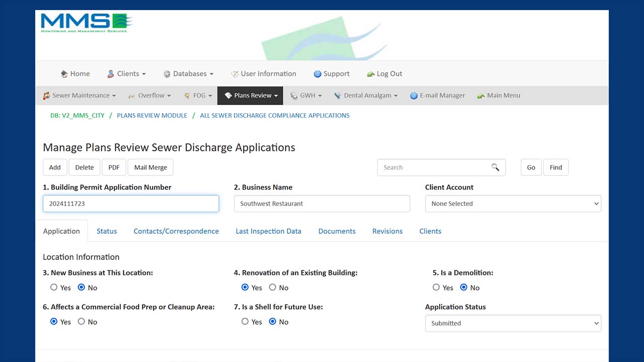Select Yes for New Business at This Location
This screenshot has width=644, height=362.
coord(54,288)
